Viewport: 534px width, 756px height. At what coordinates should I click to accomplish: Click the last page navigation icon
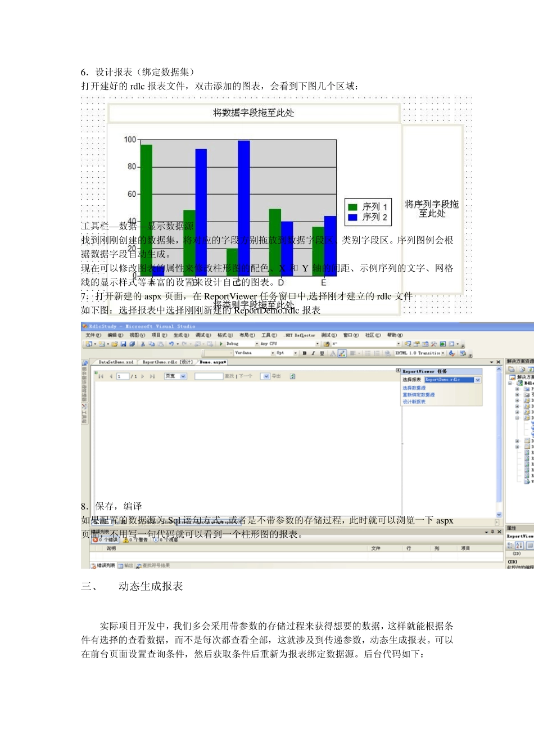pos(152,376)
